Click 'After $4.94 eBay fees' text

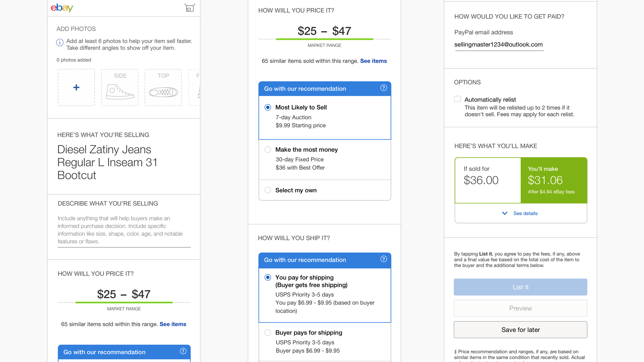tap(551, 192)
